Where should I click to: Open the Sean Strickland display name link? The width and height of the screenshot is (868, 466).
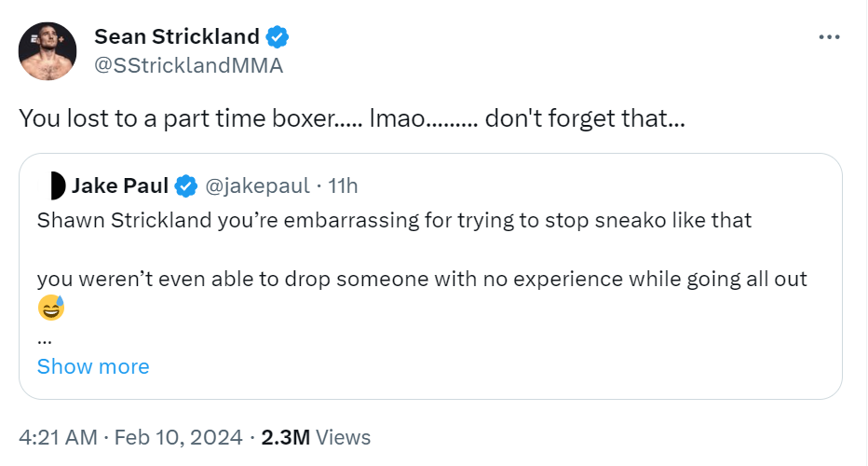(x=177, y=37)
